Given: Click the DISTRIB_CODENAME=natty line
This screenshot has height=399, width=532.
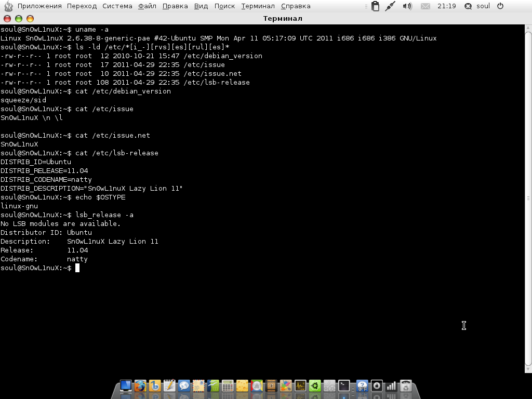Looking at the screenshot, I should (x=46, y=179).
